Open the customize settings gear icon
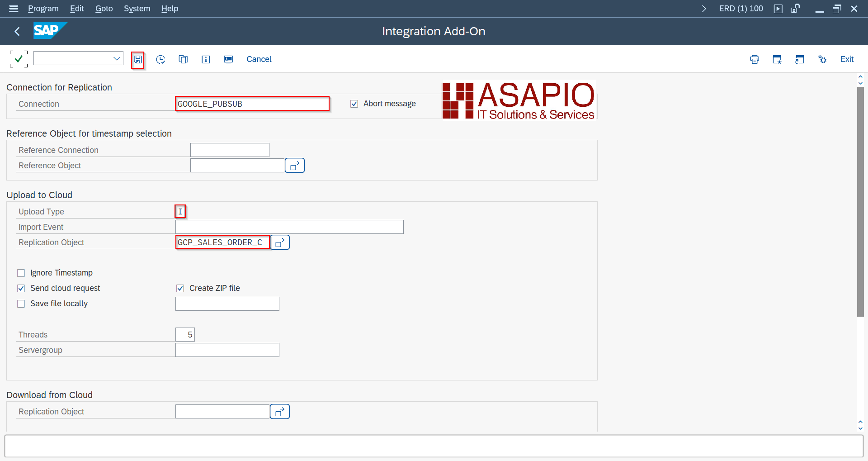This screenshot has width=868, height=461. 822,59
